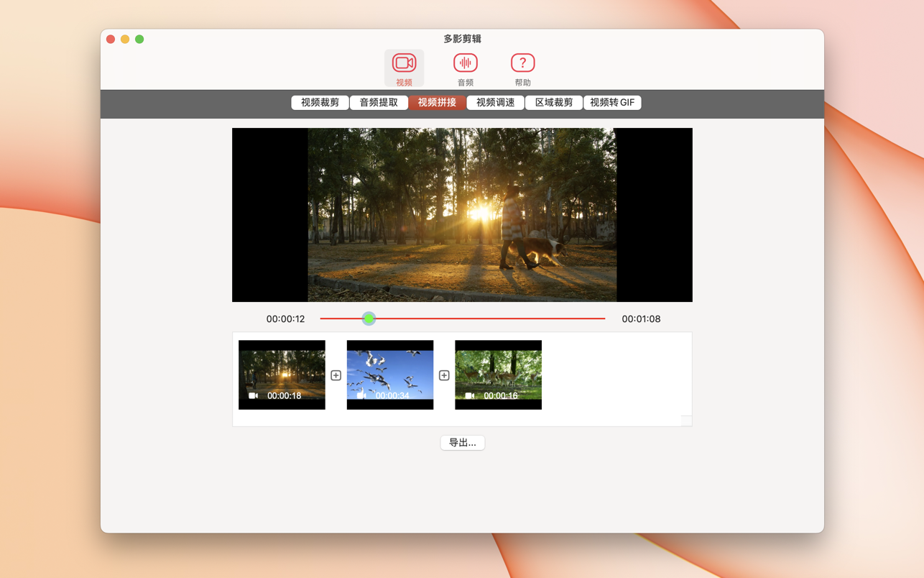Screen dimensions: 924x578
Task: Select the seagulls clip 00:00:34
Action: 390,375
